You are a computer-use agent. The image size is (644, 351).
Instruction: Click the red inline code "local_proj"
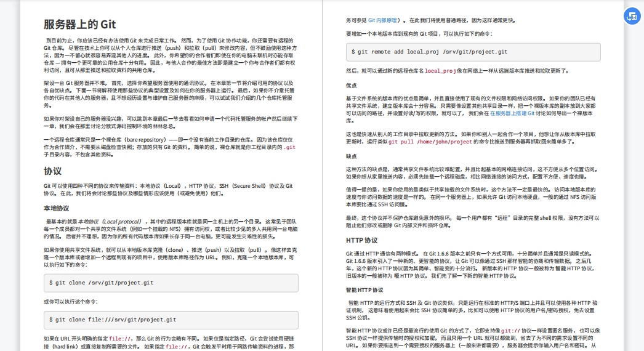point(440,71)
